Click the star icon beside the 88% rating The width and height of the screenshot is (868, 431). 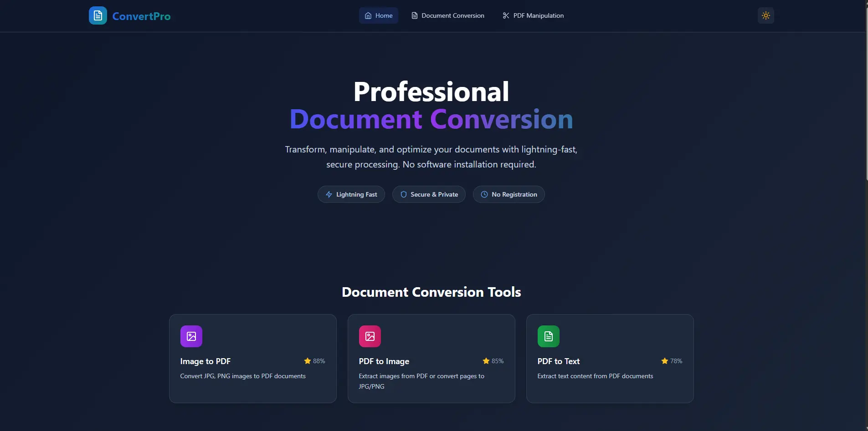(x=307, y=361)
